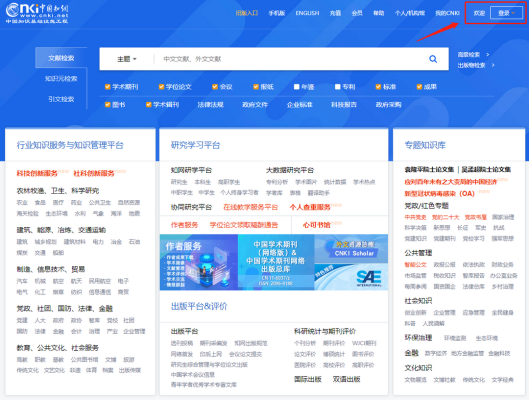
Task: Open the CNKI Scholar 外文资源总库 banner
Action: (x=351, y=249)
